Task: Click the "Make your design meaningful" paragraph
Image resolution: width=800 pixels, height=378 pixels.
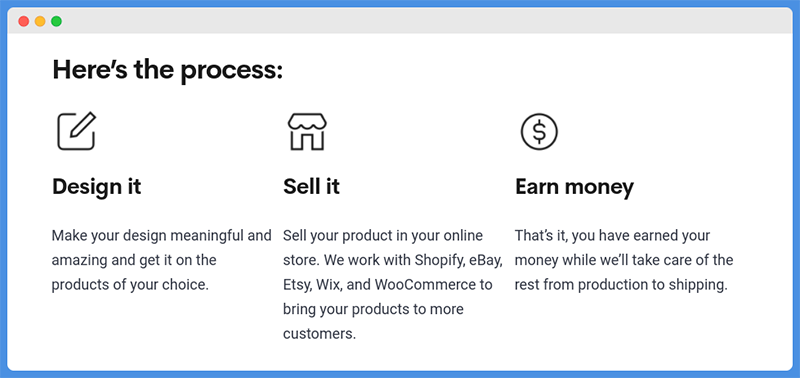Action: [x=162, y=260]
